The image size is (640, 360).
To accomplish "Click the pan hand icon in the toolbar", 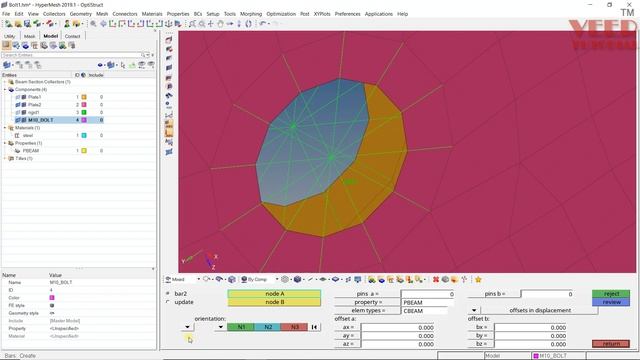I will [x=220, y=24].
